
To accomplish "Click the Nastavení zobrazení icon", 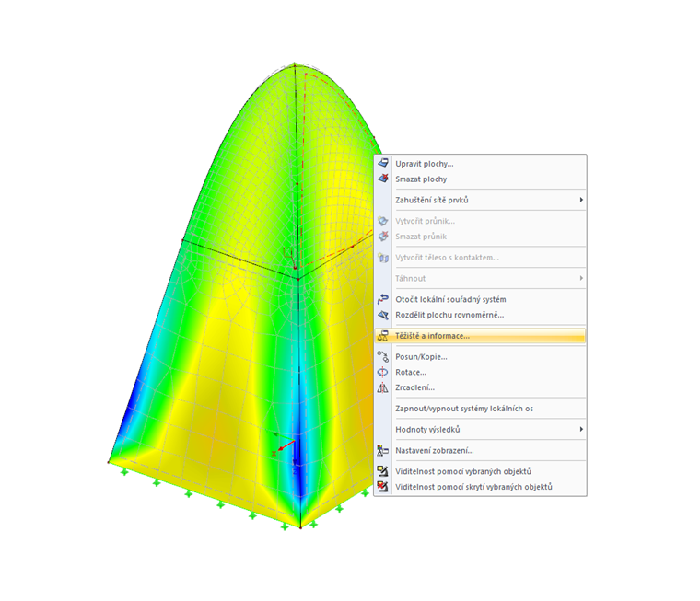I will coord(383,450).
